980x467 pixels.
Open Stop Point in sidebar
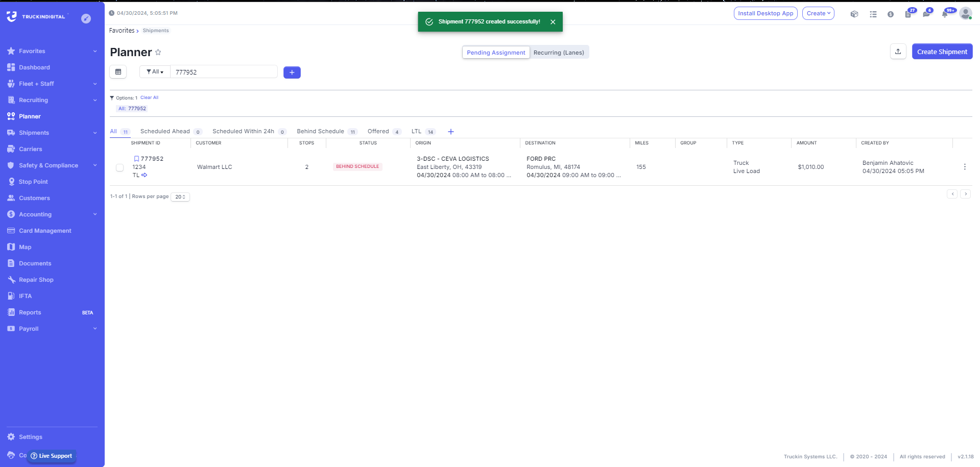pyautogui.click(x=33, y=182)
